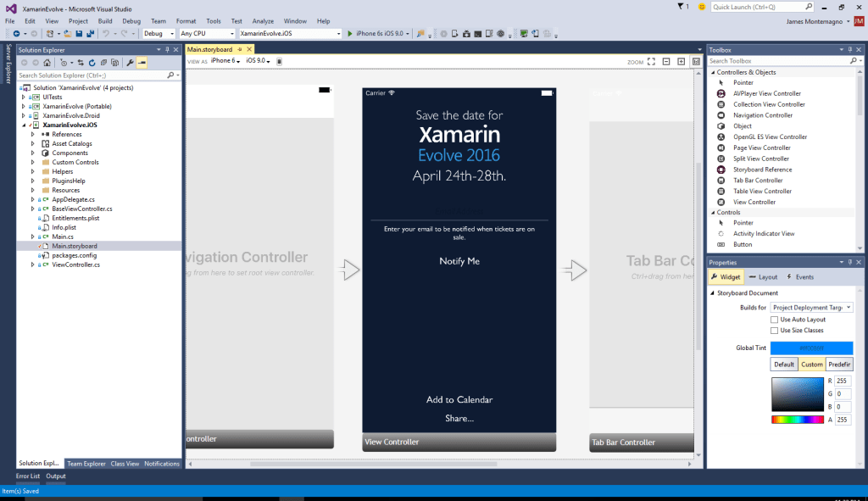868x501 pixels.
Task: Open the Analyze menu
Action: tap(263, 21)
